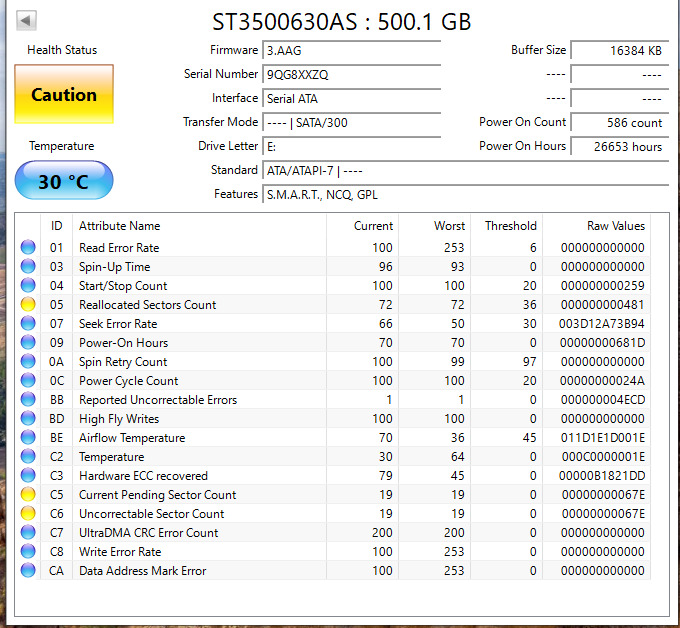The height and width of the screenshot is (628, 680).
Task: Click the yellow Current Pending Sector orb
Action: point(28,494)
